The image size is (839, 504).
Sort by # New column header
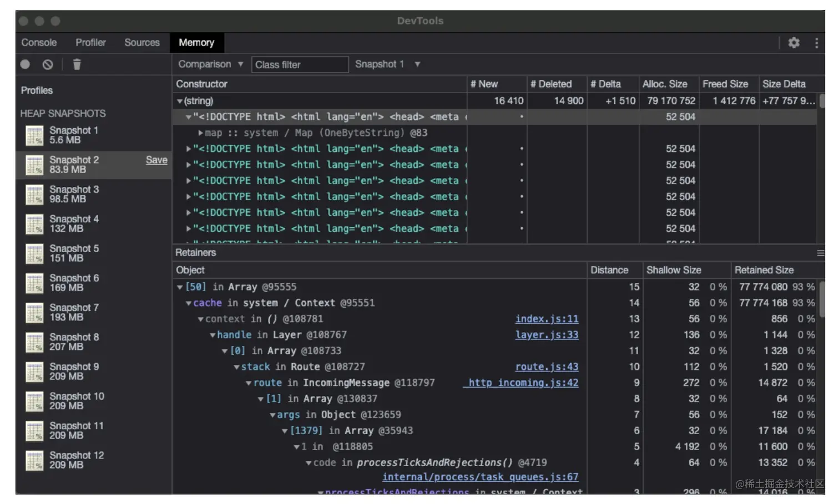point(497,84)
